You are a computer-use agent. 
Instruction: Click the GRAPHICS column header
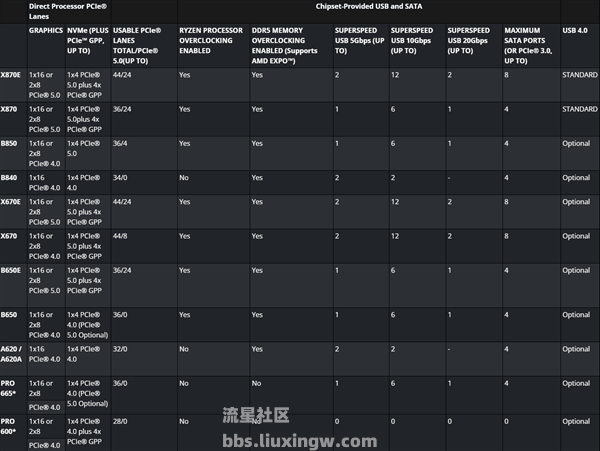[46, 31]
